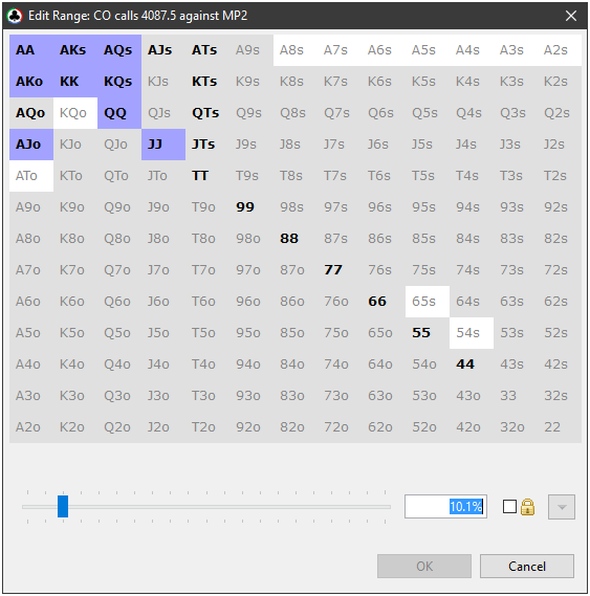The height and width of the screenshot is (596, 590).
Task: Select the 54s hand cell
Action: (471, 333)
